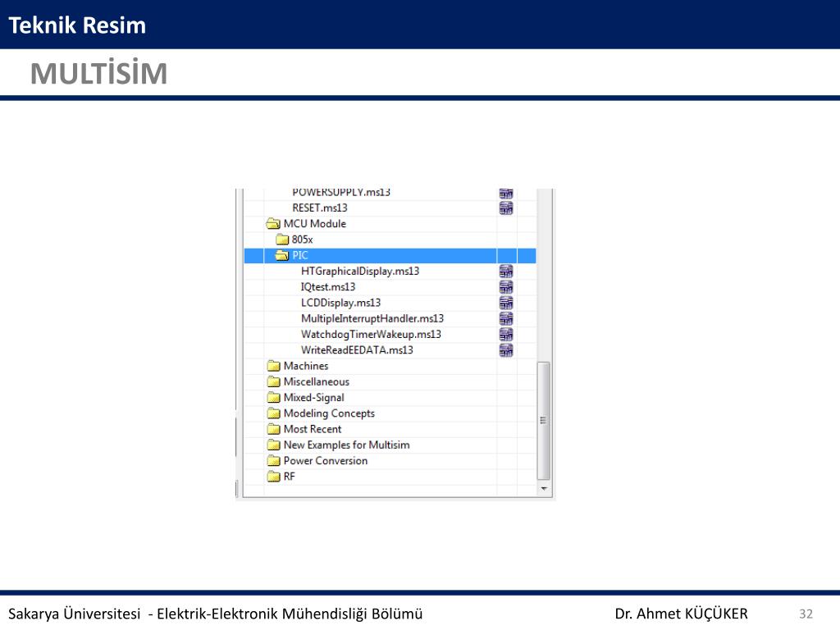
Task: Select the New Examples for Multisim label
Action: [x=347, y=445]
